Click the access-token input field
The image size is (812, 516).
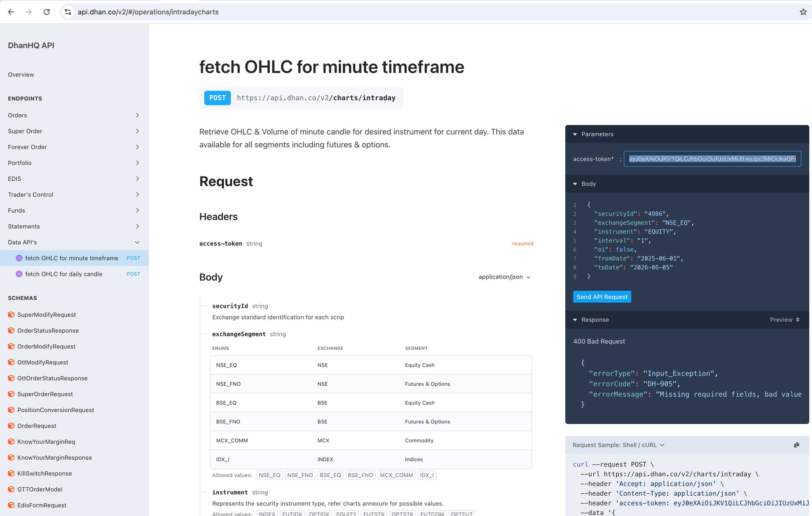[x=712, y=159]
